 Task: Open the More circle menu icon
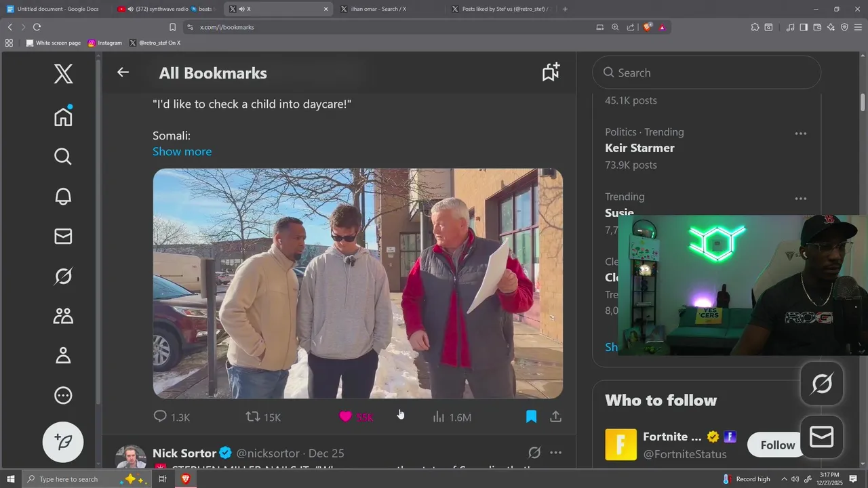[63, 395]
